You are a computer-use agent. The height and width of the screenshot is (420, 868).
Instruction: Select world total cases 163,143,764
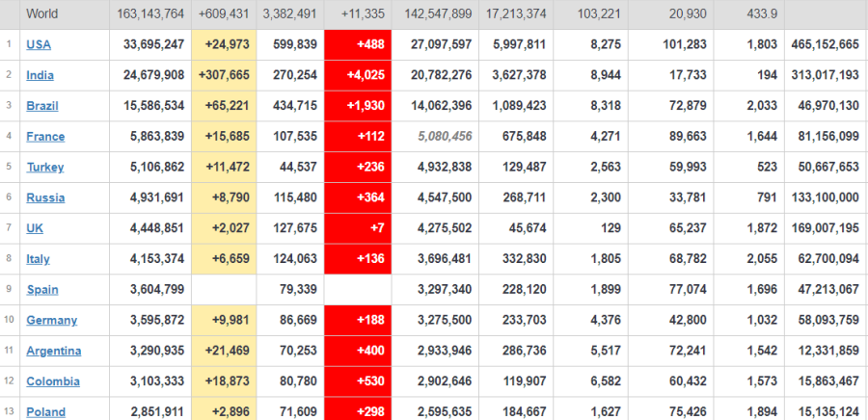(x=150, y=13)
